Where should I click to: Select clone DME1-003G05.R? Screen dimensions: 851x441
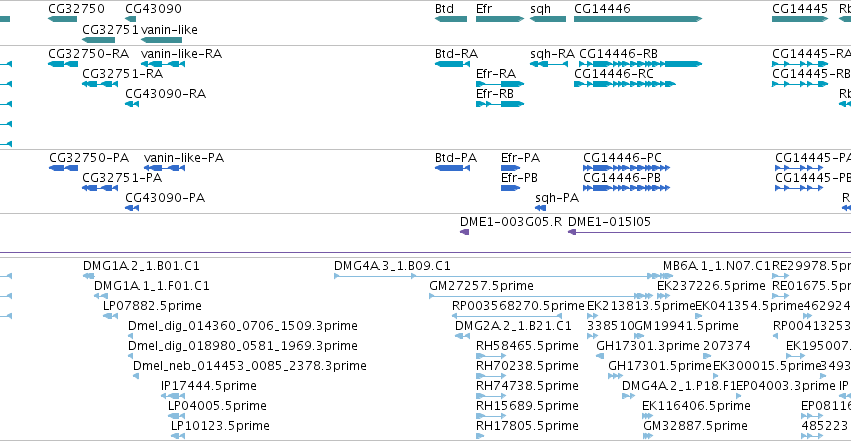(465, 232)
